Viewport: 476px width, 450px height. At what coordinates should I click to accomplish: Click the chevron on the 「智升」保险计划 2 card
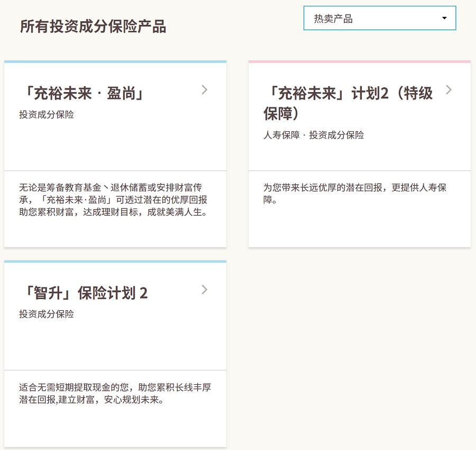click(205, 290)
